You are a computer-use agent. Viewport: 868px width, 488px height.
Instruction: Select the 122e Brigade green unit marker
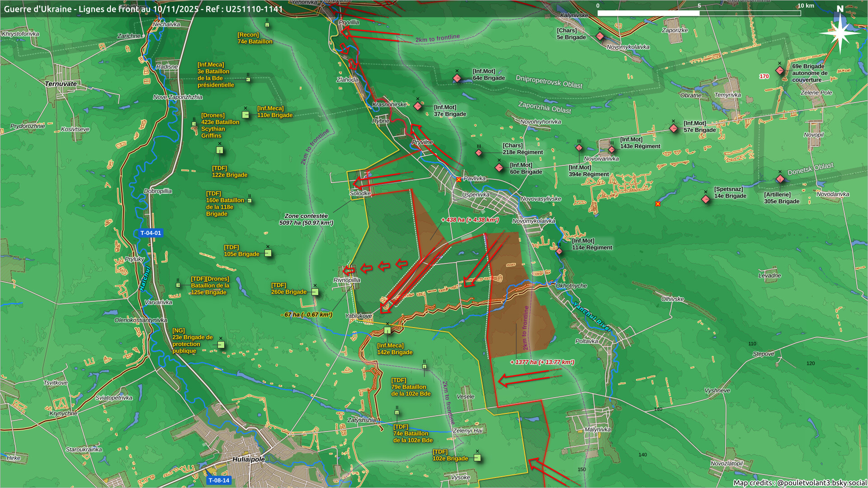pos(220,150)
